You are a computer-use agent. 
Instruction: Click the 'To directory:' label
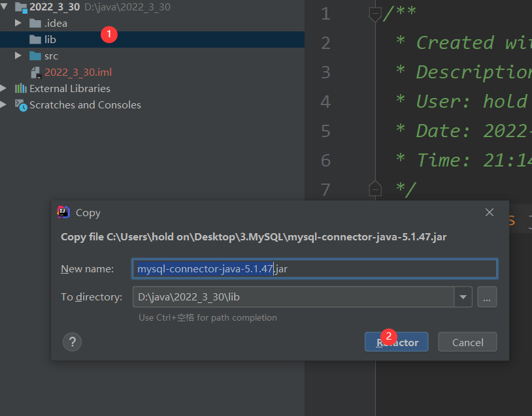point(91,297)
